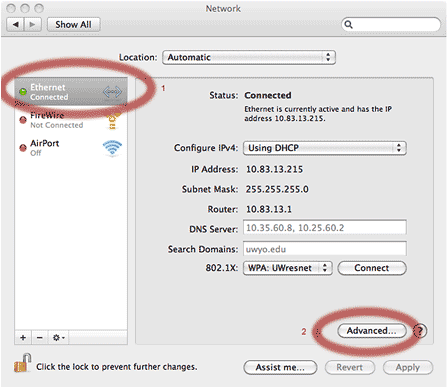Remove selected service with minus button
This screenshot has width=447, height=388.
(x=40, y=338)
